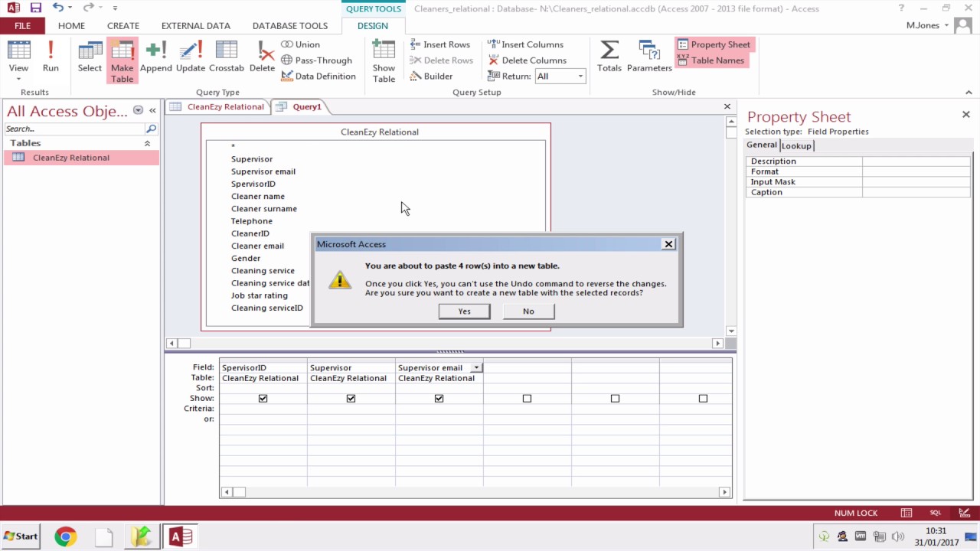
Task: Close the Property Sheet pane
Action: [965, 115]
